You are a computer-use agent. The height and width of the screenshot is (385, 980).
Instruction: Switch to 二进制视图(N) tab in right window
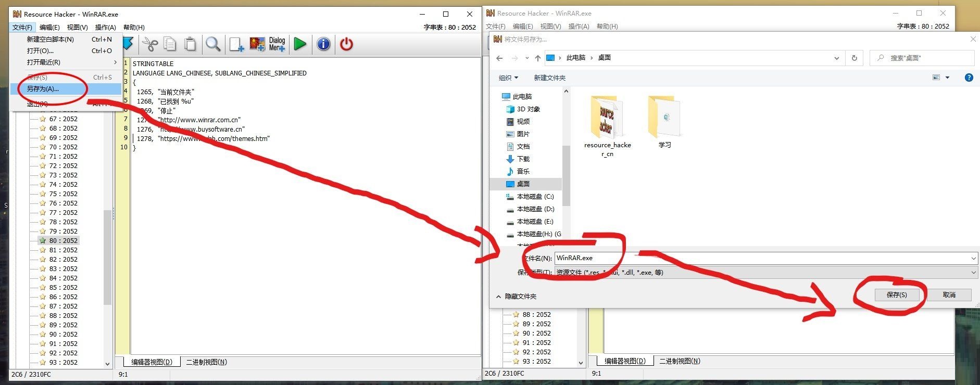click(680, 361)
